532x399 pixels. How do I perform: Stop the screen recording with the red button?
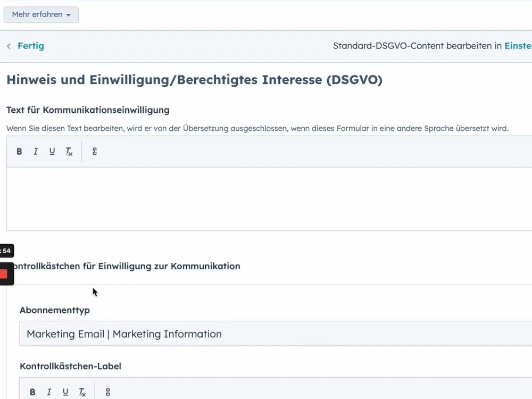point(4,273)
